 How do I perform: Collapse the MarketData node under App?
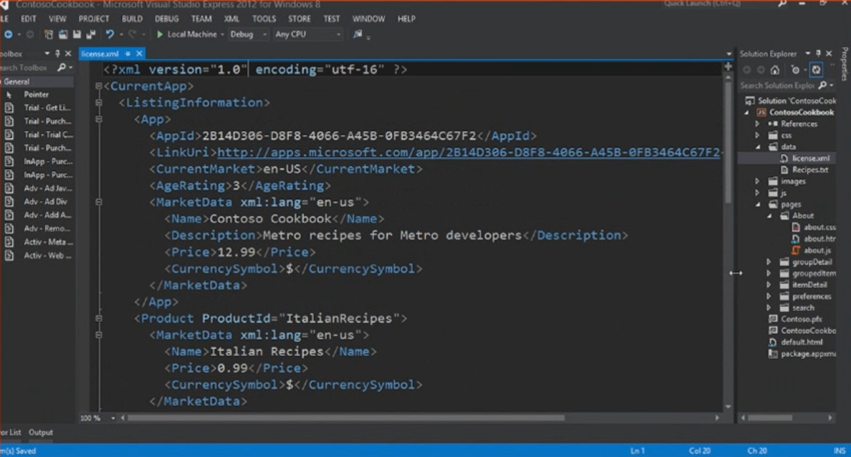(99, 202)
